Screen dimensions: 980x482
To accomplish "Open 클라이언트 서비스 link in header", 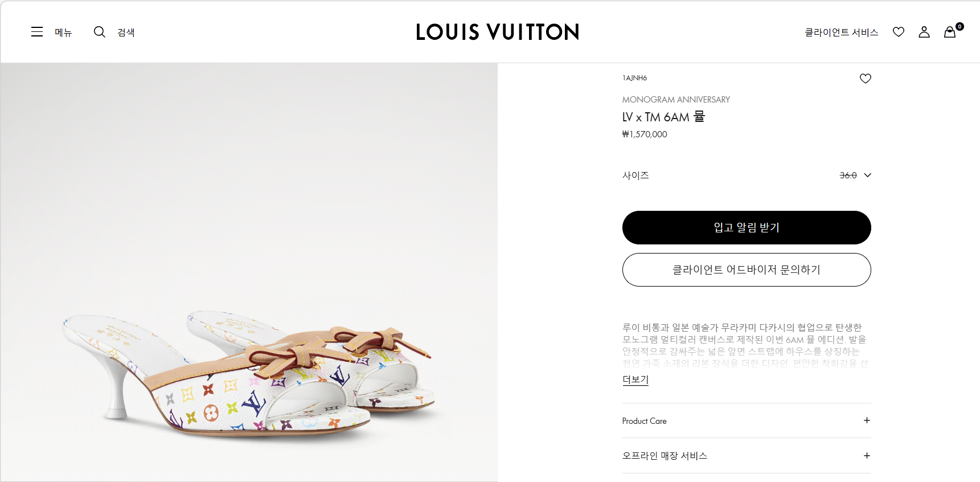I will click(841, 32).
